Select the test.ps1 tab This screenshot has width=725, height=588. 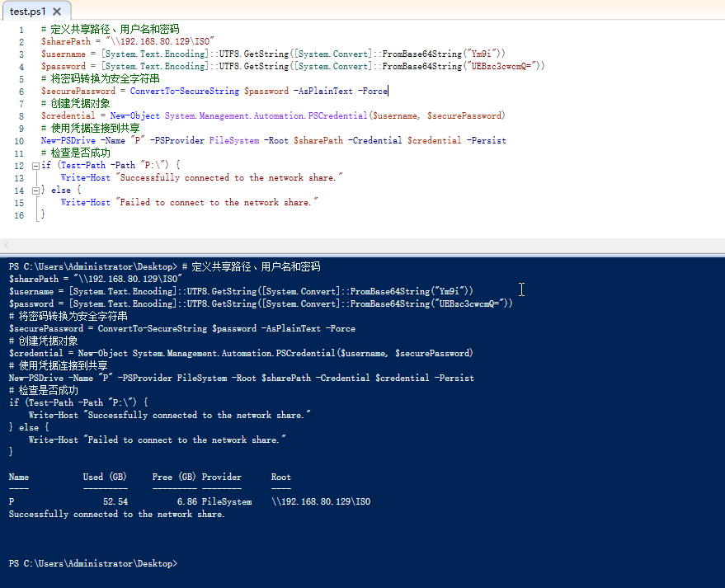[28, 12]
